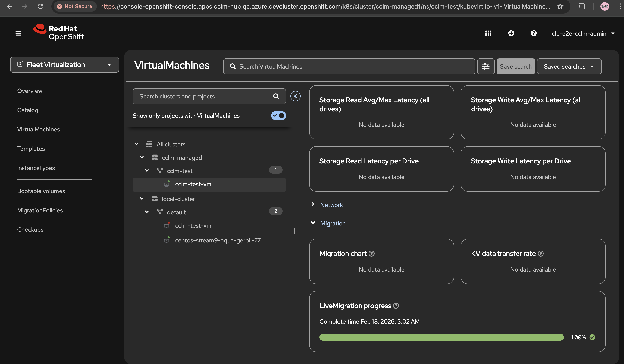
Task: Open the Saved searches dropdown
Action: point(569,66)
